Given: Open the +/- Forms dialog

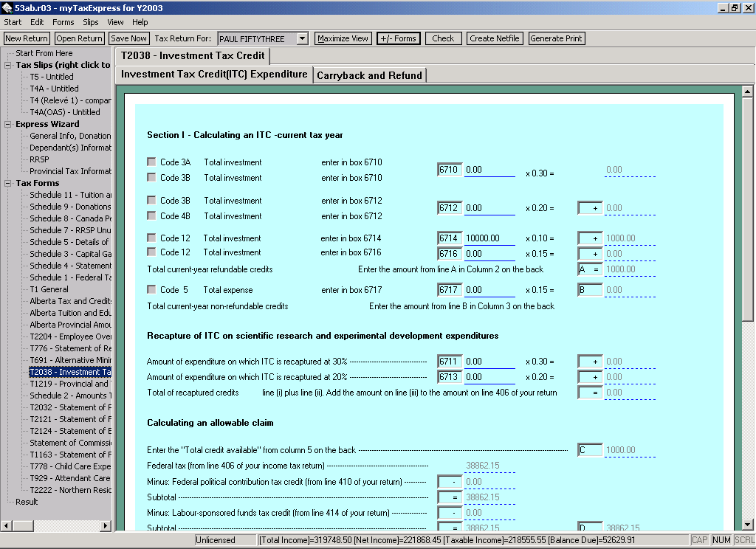Looking at the screenshot, I should [x=398, y=38].
